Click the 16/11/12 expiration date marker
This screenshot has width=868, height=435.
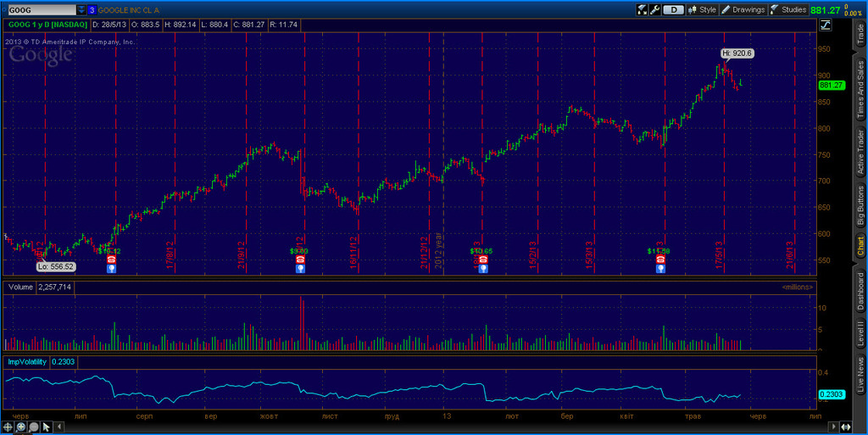coord(353,254)
